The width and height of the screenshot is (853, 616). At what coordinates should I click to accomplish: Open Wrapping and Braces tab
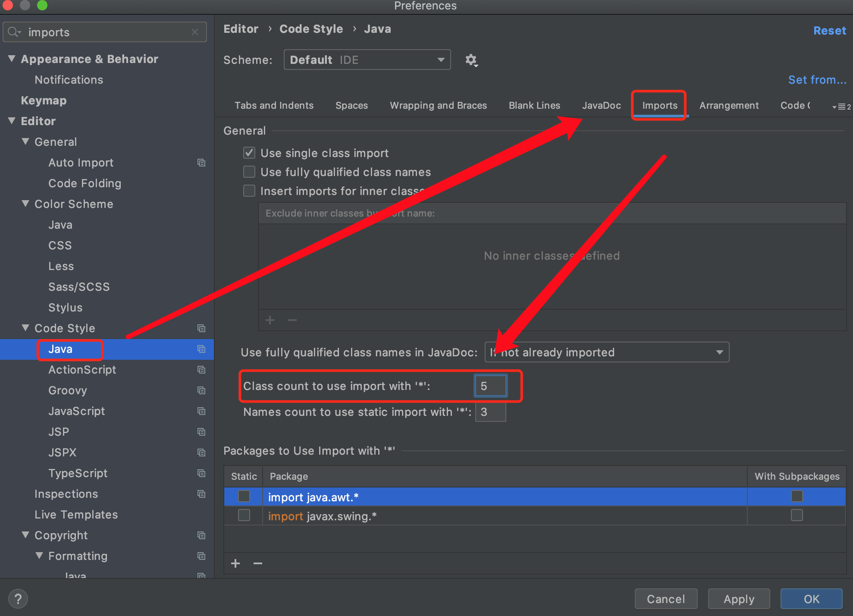click(x=438, y=106)
